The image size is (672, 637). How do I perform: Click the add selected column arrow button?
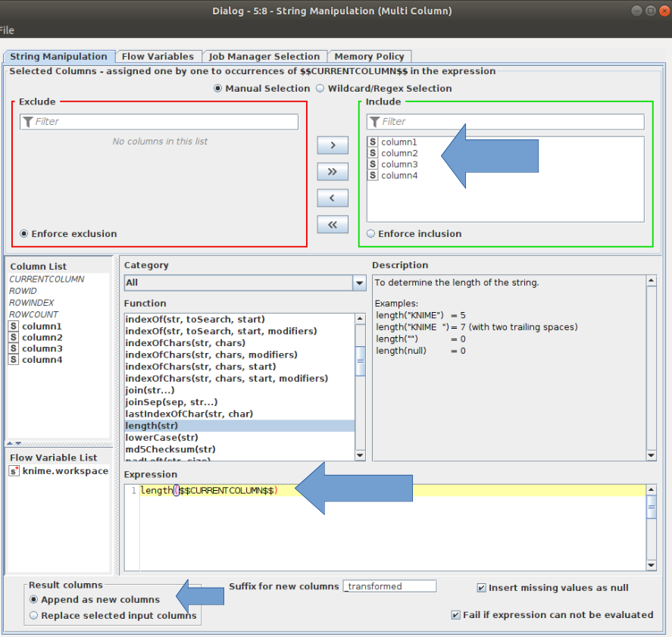click(332, 145)
